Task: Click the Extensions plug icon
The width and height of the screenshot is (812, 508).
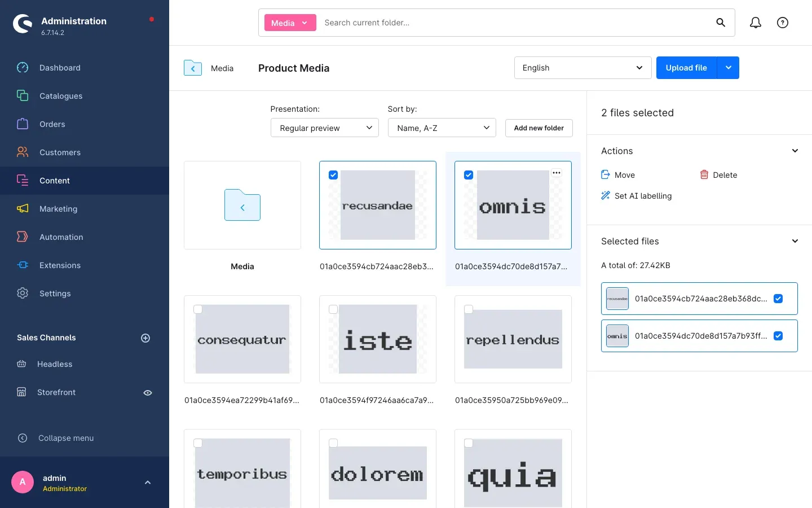Action: (23, 265)
